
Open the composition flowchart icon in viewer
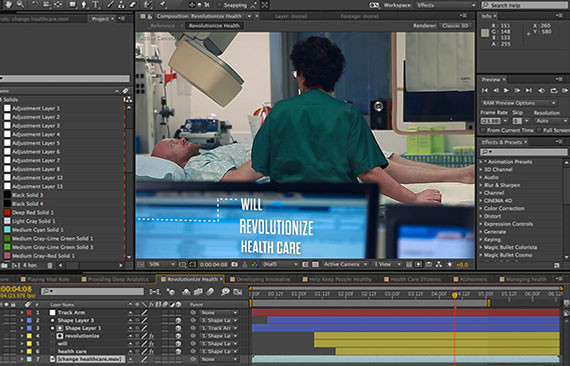click(x=439, y=264)
